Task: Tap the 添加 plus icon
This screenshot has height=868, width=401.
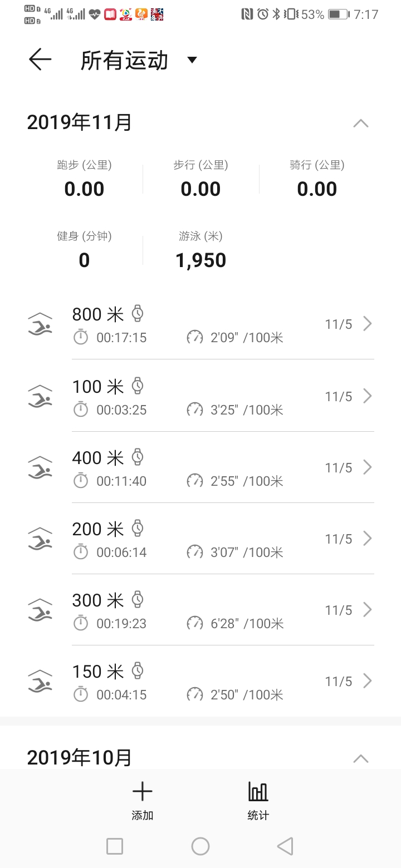Action: [142, 791]
